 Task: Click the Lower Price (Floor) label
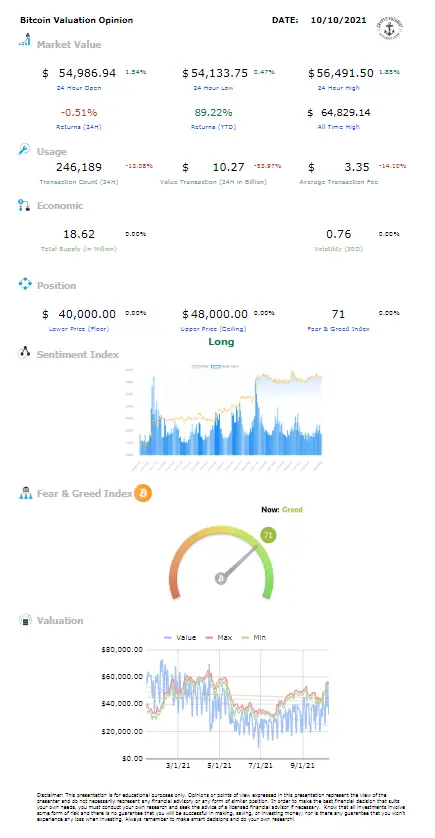pos(79,329)
